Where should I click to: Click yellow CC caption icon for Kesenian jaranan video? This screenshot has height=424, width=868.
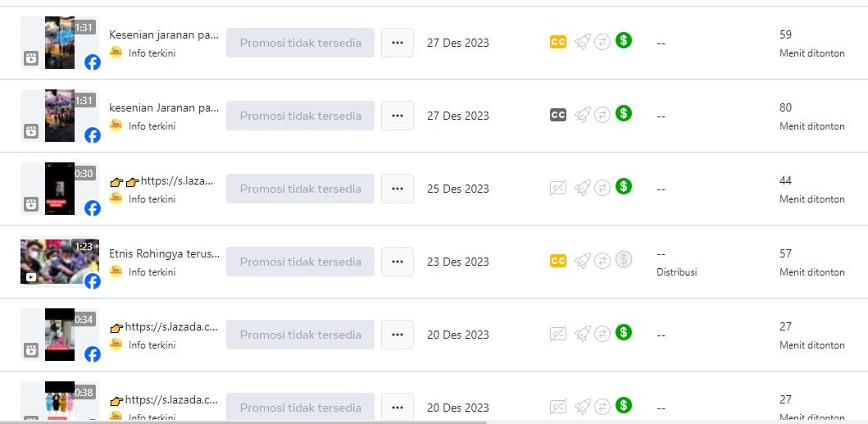[x=558, y=42]
